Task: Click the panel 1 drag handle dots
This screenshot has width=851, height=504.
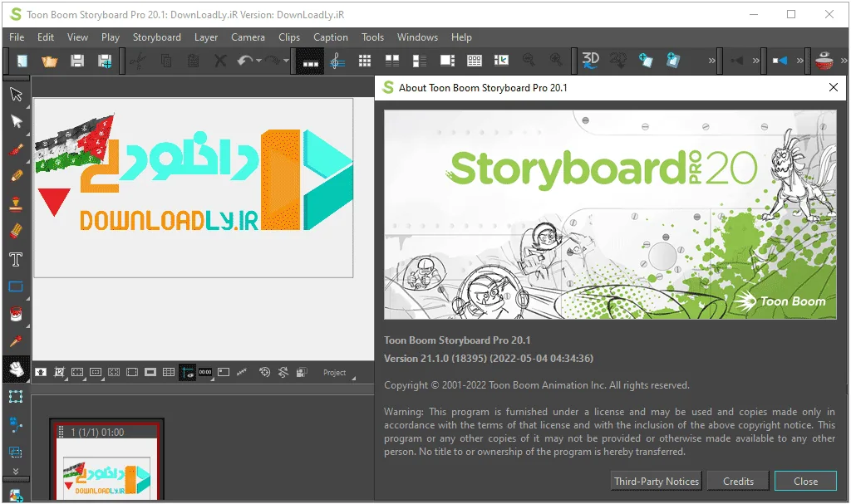Action: pos(61,432)
